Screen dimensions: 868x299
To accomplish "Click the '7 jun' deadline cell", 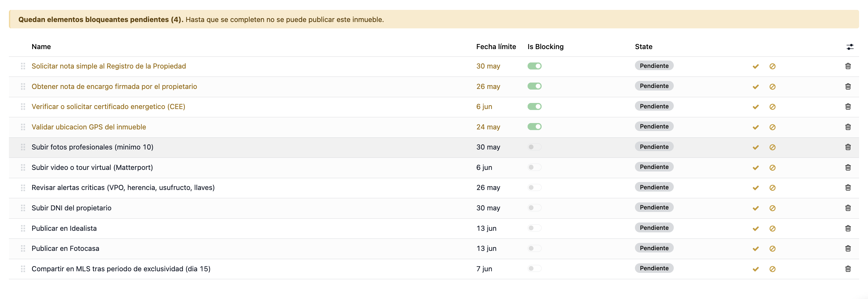I will pyautogui.click(x=484, y=269).
